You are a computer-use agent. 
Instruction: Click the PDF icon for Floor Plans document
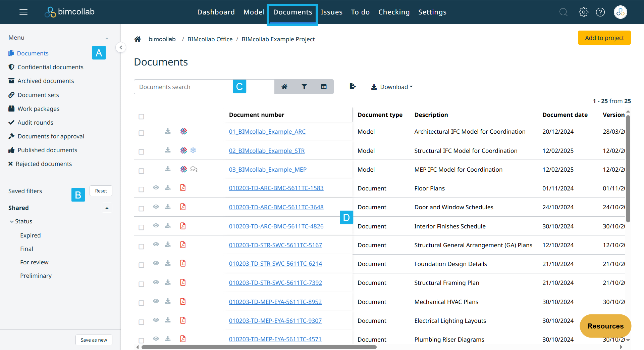point(183,187)
